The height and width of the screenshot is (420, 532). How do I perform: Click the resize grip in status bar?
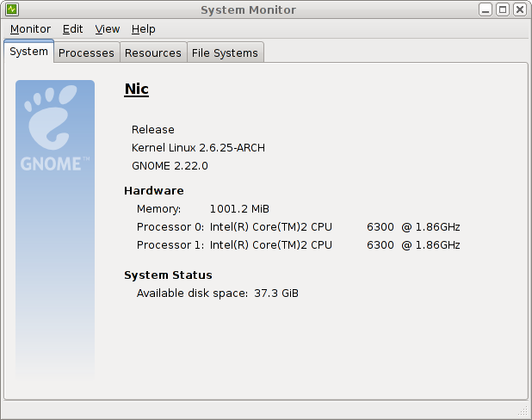tap(523, 411)
